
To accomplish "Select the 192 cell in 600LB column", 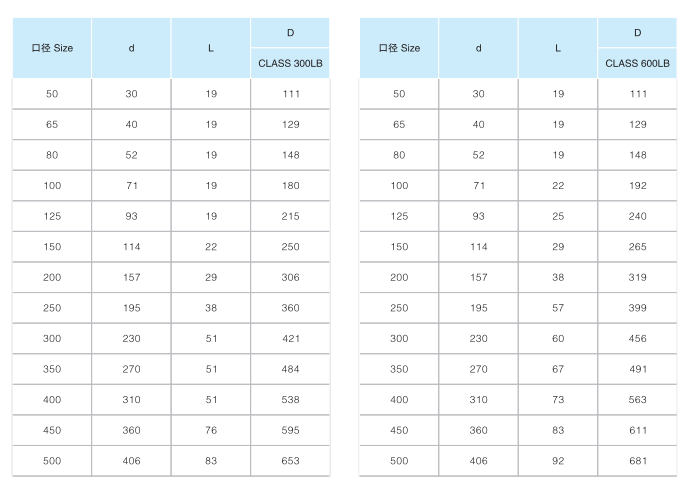I will pyautogui.click(x=637, y=185).
